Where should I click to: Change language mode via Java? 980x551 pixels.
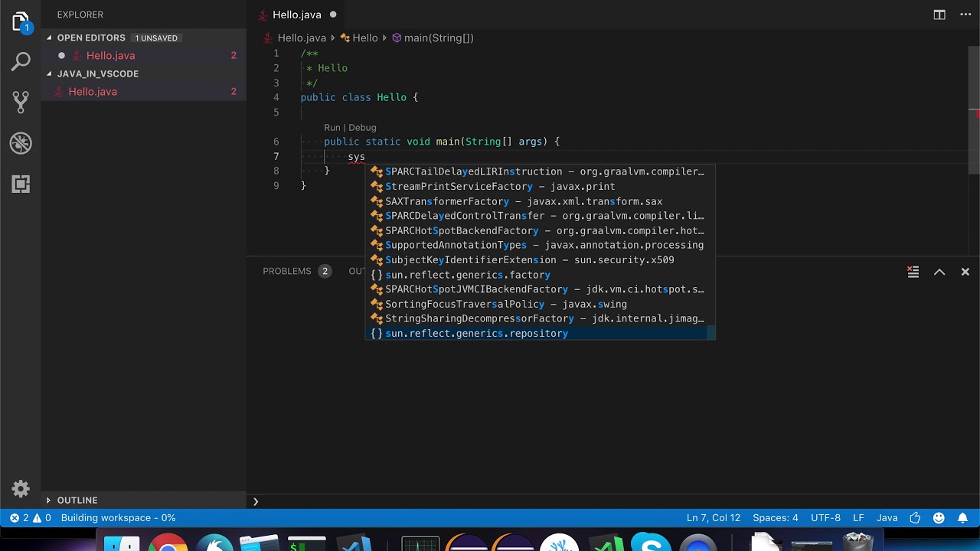pos(887,518)
